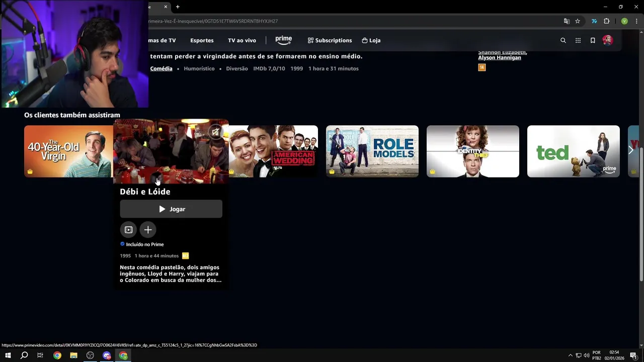Viewport: 644px width, 362px height.
Task: Open File Explorer from taskbar
Action: (x=74, y=355)
